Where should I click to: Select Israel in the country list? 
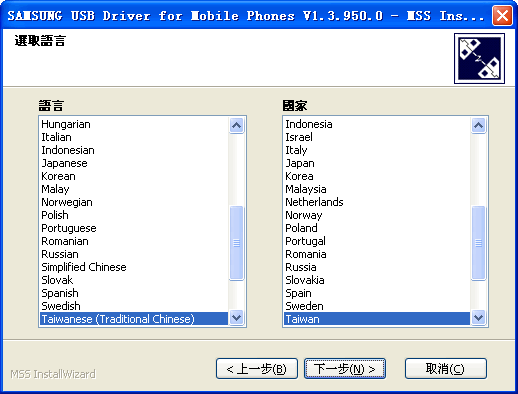[x=377, y=137]
